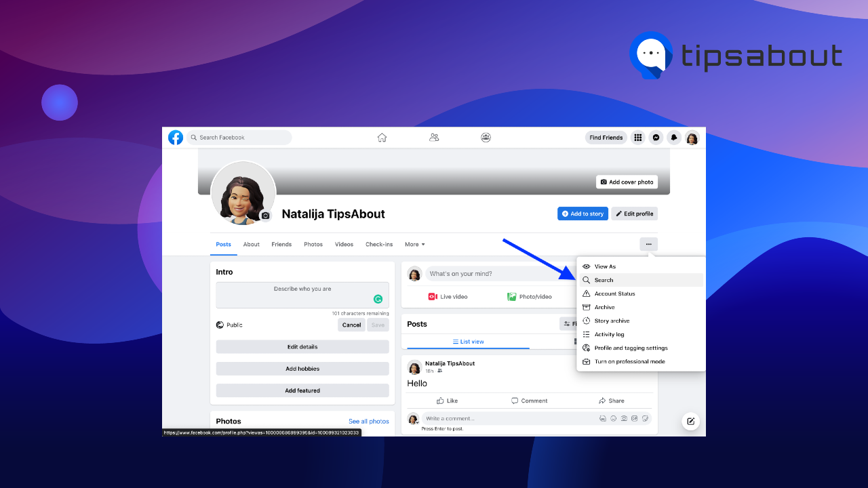Screen dimensions: 868x488
Task: Click Comment on the Hello post
Action: [x=529, y=401]
